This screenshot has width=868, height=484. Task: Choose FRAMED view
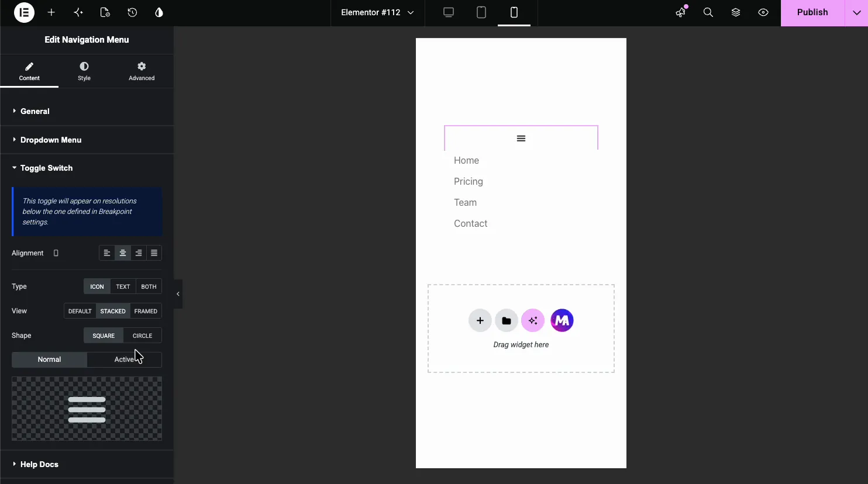coord(146,311)
